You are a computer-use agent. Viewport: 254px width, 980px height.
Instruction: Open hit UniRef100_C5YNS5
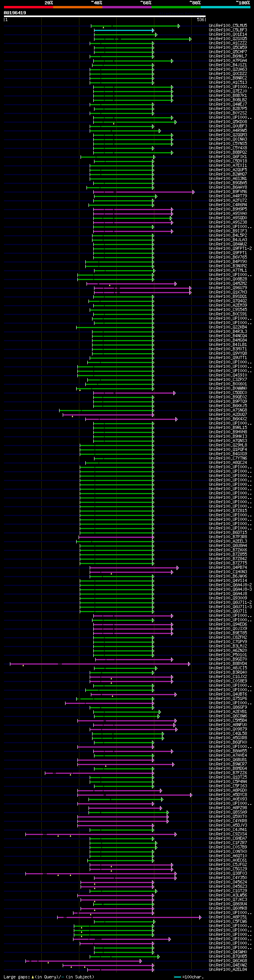coord(228,144)
